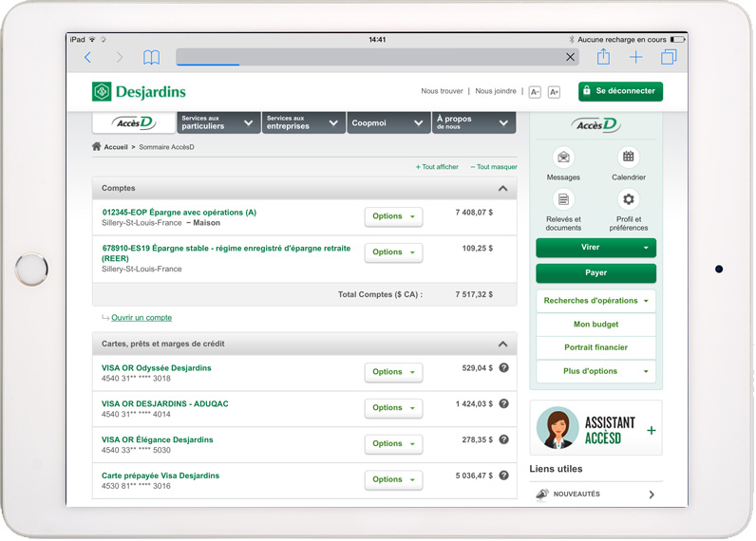The width and height of the screenshot is (756, 541).
Task: Click help icon beside 529,04 $ balance
Action: 504,368
